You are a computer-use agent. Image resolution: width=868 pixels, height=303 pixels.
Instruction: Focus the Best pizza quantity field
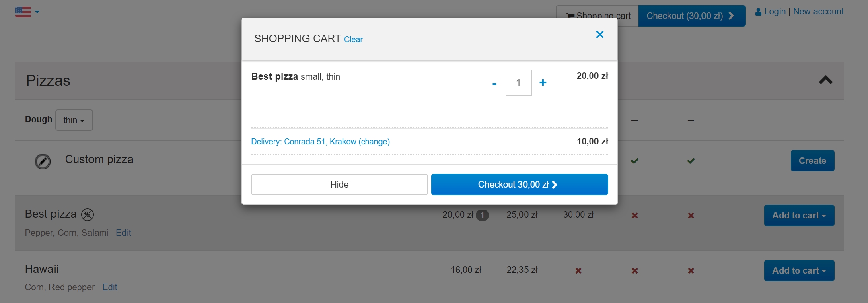(518, 83)
